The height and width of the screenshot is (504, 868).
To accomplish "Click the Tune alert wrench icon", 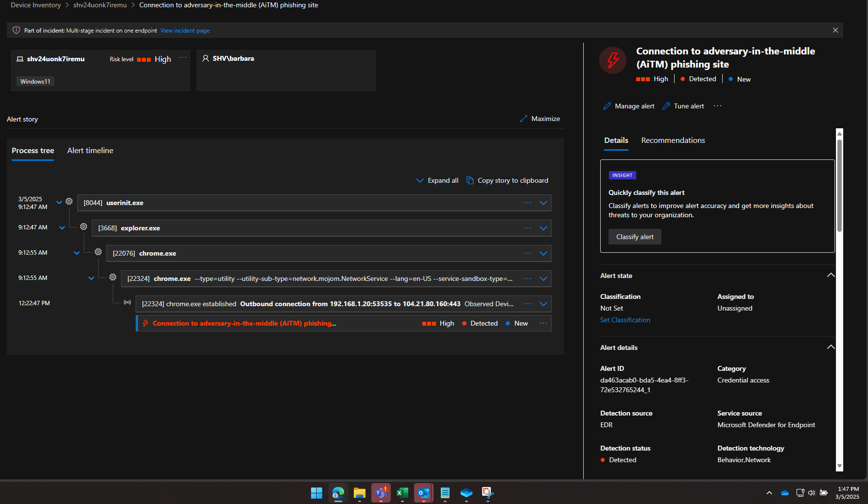I will point(666,106).
